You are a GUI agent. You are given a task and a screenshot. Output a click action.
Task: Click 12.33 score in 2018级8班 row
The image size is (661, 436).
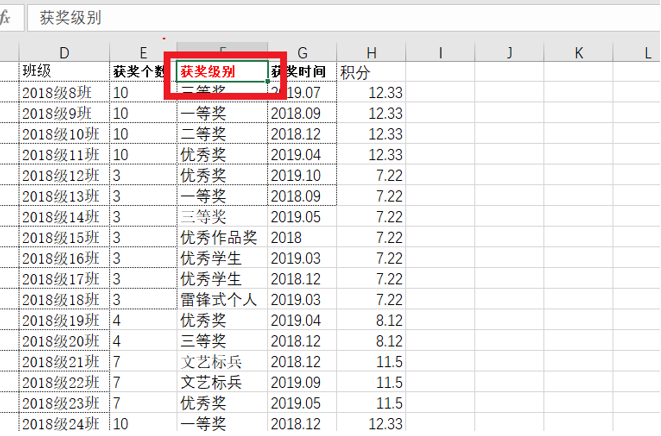point(371,92)
